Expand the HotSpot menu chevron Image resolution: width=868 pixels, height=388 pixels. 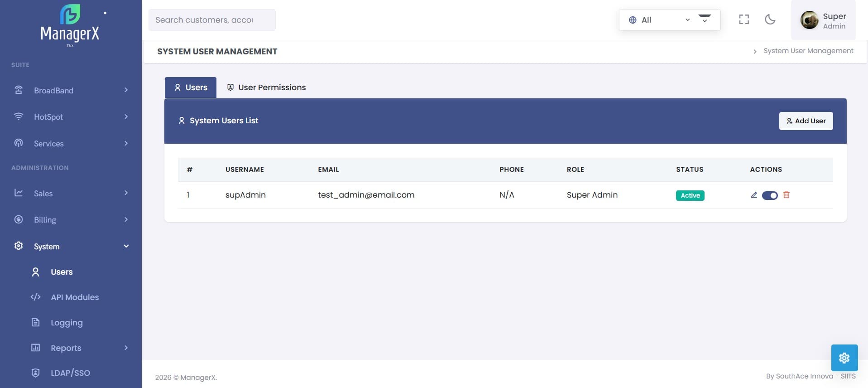(126, 116)
